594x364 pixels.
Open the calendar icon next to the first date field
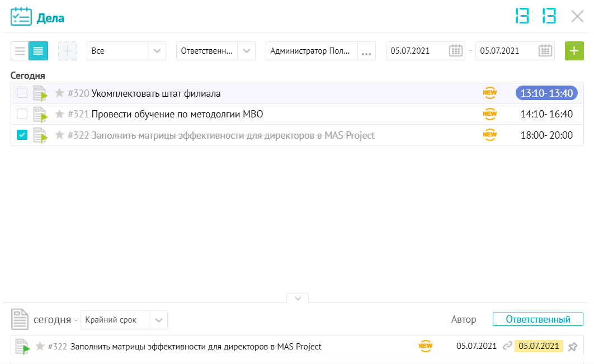[x=456, y=50]
